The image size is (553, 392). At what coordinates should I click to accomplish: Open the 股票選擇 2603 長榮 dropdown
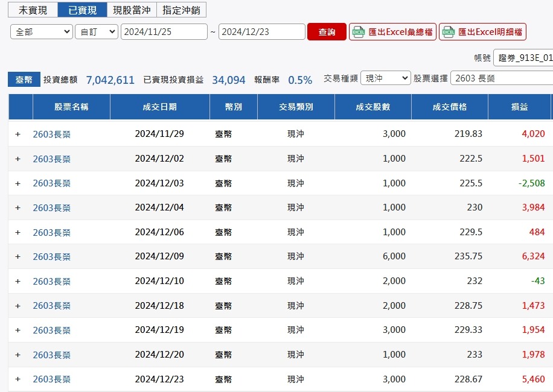[x=501, y=78]
